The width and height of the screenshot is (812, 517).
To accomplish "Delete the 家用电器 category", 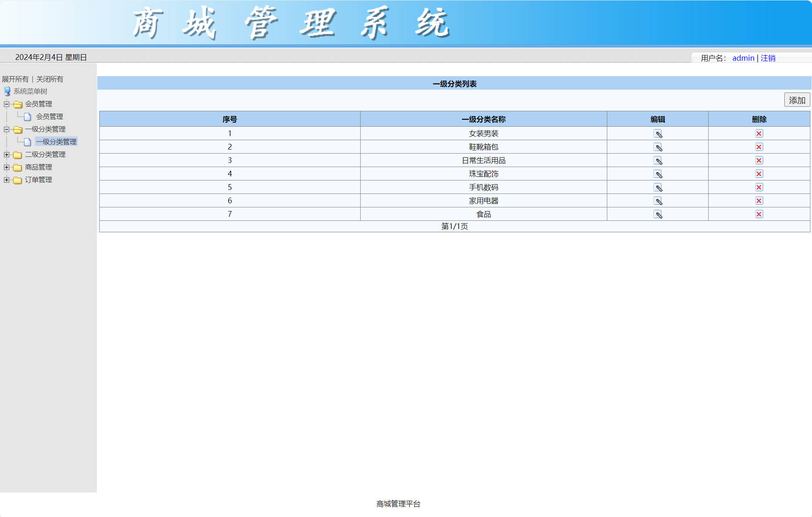I will pos(759,201).
